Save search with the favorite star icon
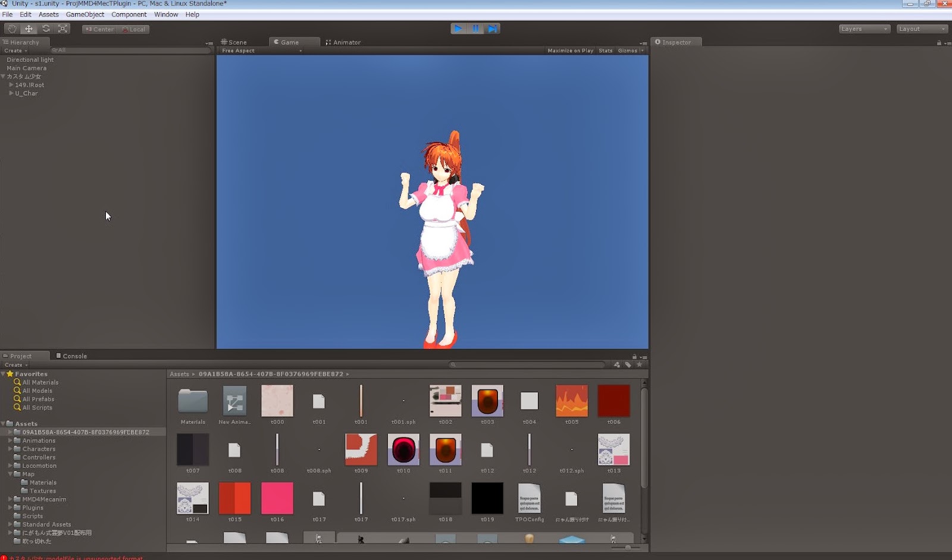 [x=640, y=365]
